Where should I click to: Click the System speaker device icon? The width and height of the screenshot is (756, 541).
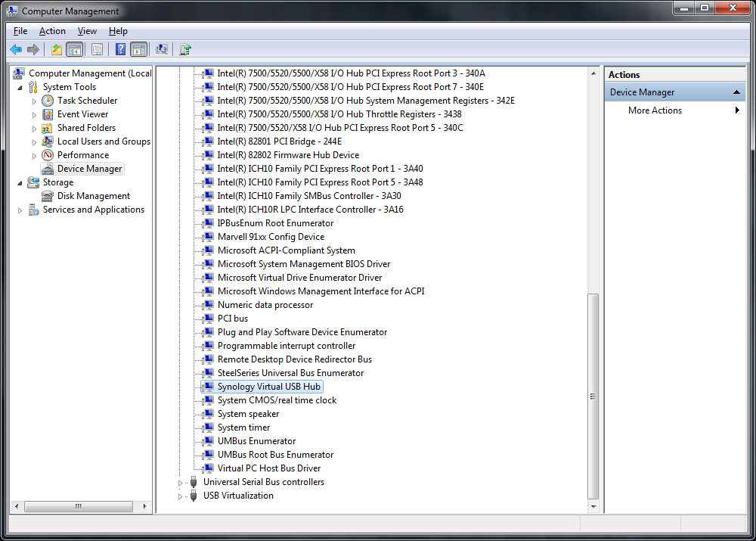pyautogui.click(x=209, y=414)
